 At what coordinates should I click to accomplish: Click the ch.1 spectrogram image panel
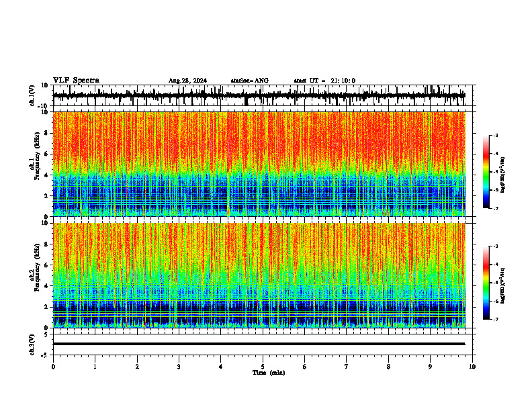tap(259, 164)
